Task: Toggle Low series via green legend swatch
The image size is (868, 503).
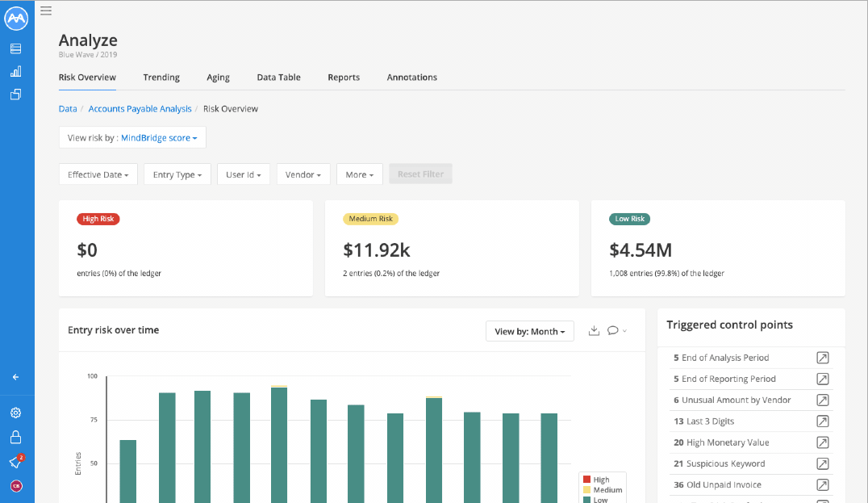Action: point(586,500)
